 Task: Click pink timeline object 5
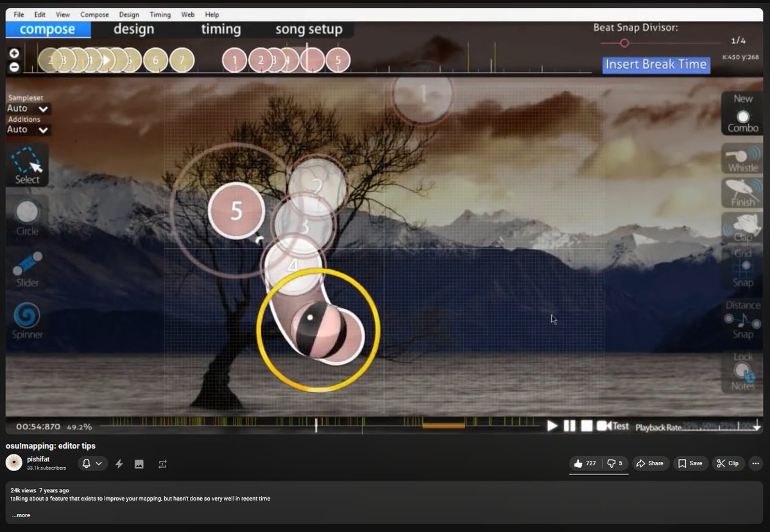click(338, 60)
